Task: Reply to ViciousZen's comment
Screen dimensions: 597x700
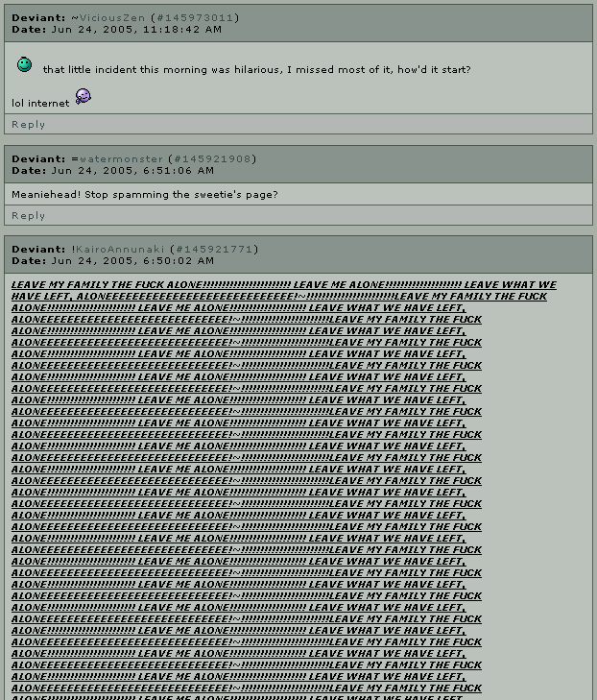Action: [29, 125]
